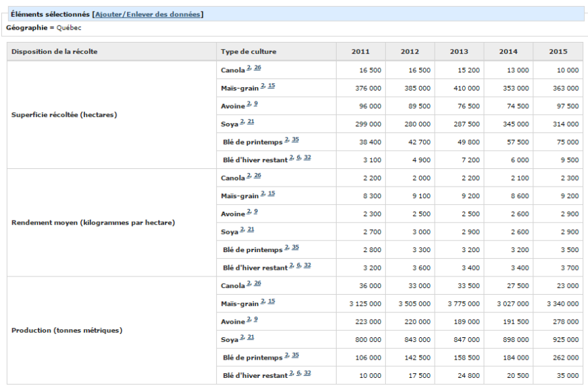Open footnote 6 for Blé d'hiver restant in Rendement moyen
This screenshot has height=388, width=588.
299,265
